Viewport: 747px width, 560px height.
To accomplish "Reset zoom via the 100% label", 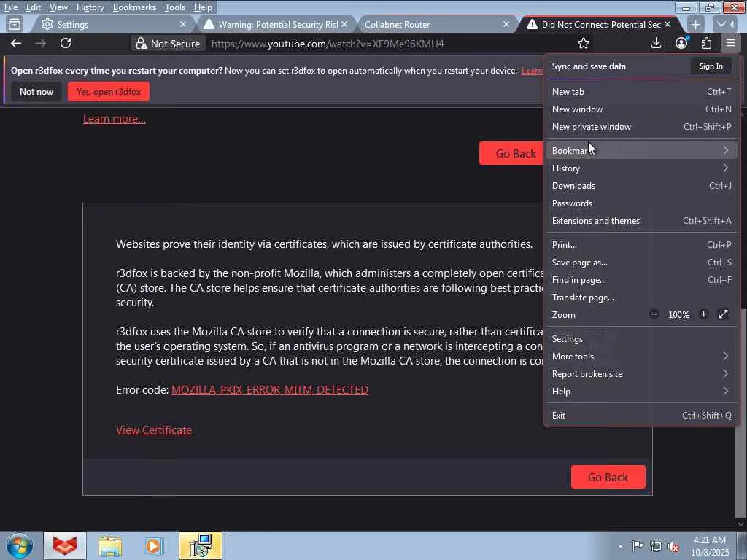I will coord(678,315).
